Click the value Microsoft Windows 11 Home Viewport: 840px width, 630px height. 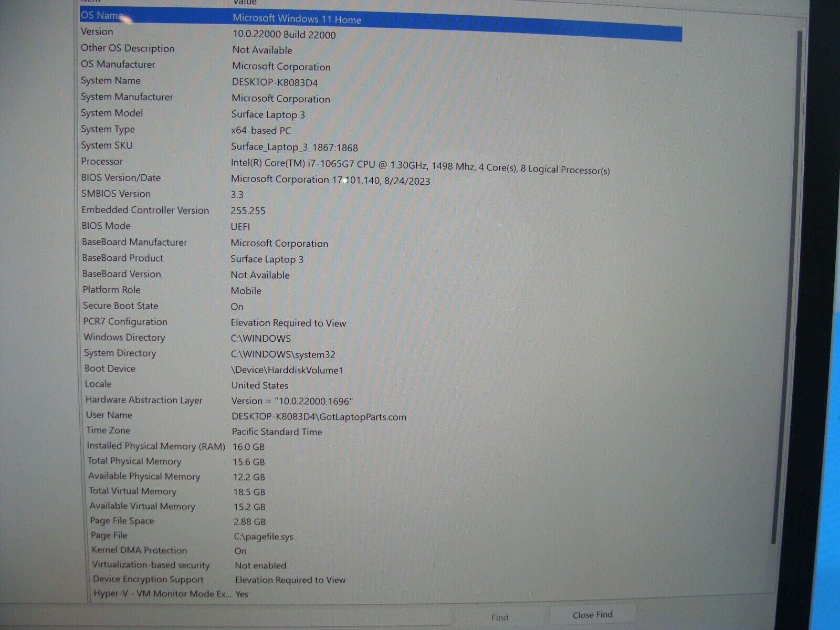(297, 19)
